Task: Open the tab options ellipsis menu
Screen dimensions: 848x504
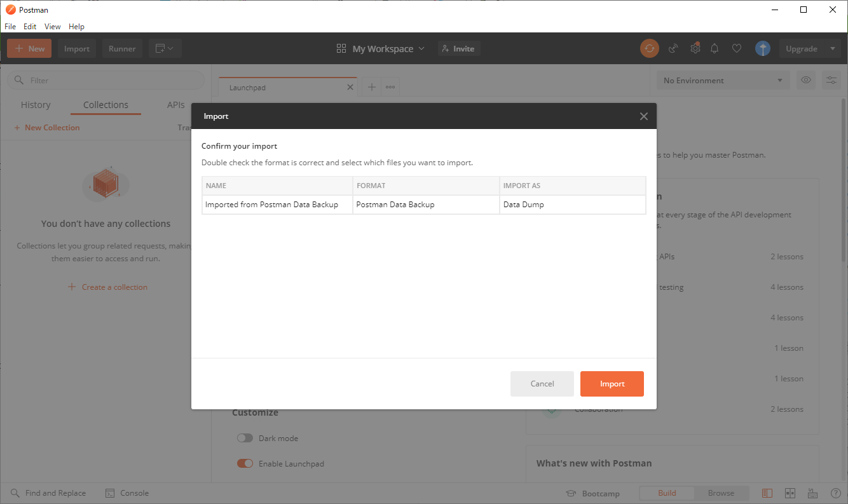Action: tap(390, 88)
